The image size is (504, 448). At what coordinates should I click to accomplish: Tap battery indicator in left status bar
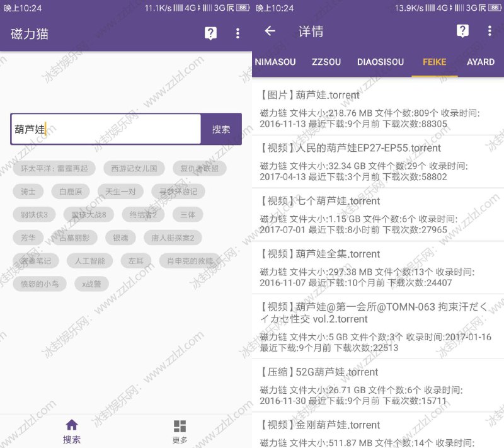pyautogui.click(x=243, y=8)
